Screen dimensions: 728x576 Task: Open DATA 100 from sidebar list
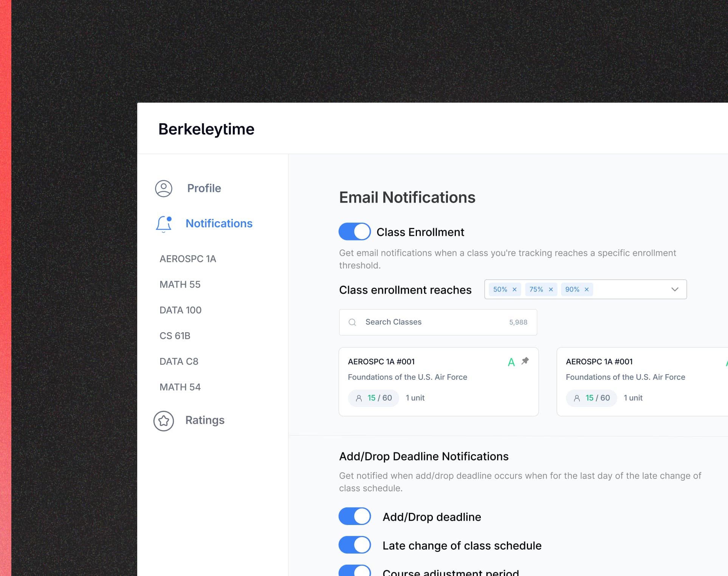point(180,310)
